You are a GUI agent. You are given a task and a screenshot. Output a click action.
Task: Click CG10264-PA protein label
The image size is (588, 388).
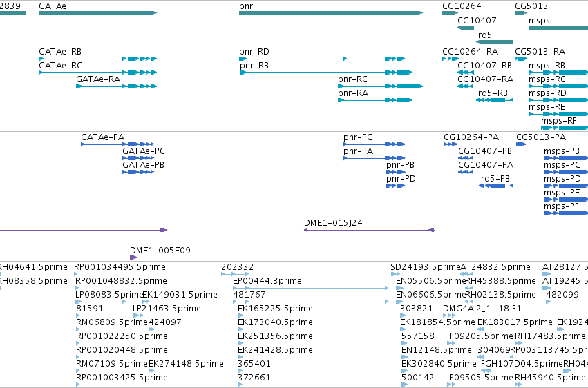(x=471, y=137)
